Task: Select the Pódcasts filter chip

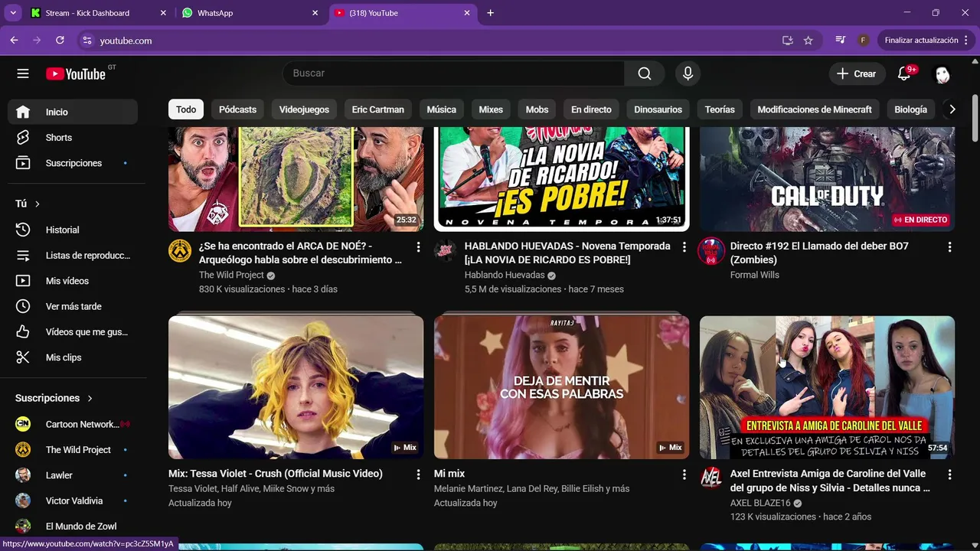Action: 237,109
